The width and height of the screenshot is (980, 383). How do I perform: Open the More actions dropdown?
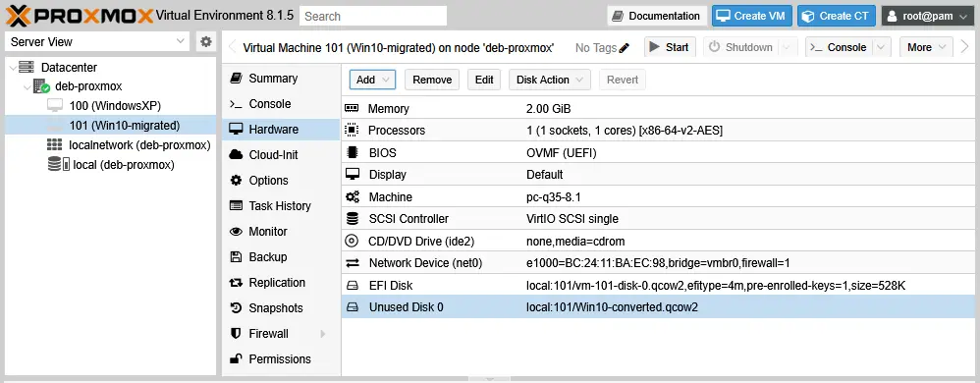926,47
